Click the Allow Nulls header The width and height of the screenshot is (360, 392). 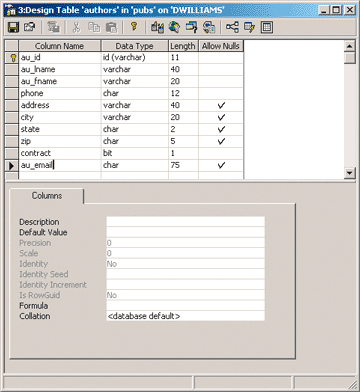(221, 46)
